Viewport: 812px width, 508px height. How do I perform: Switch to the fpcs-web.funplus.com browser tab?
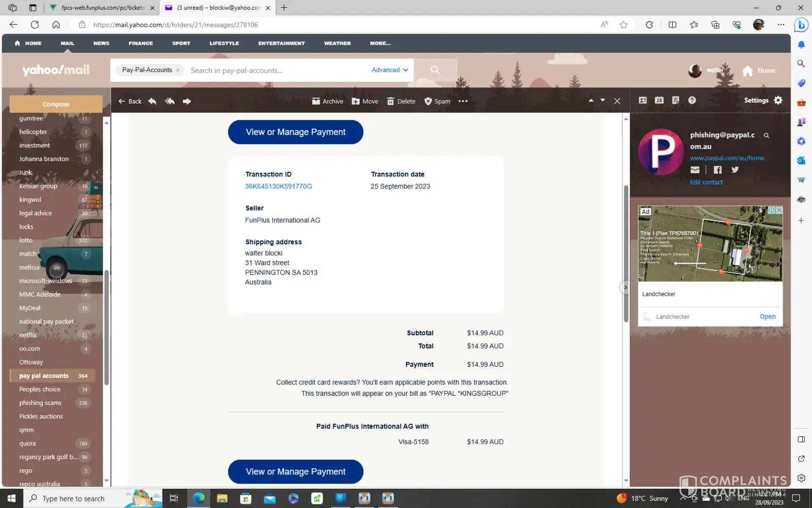[101, 8]
